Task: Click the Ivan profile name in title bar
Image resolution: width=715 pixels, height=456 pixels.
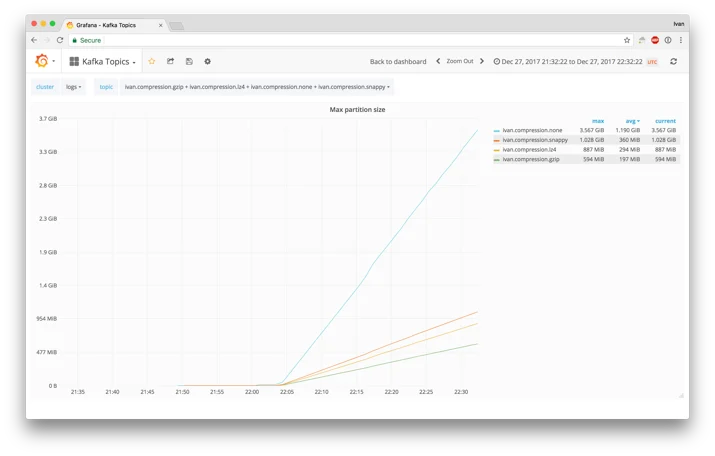Action: point(679,24)
